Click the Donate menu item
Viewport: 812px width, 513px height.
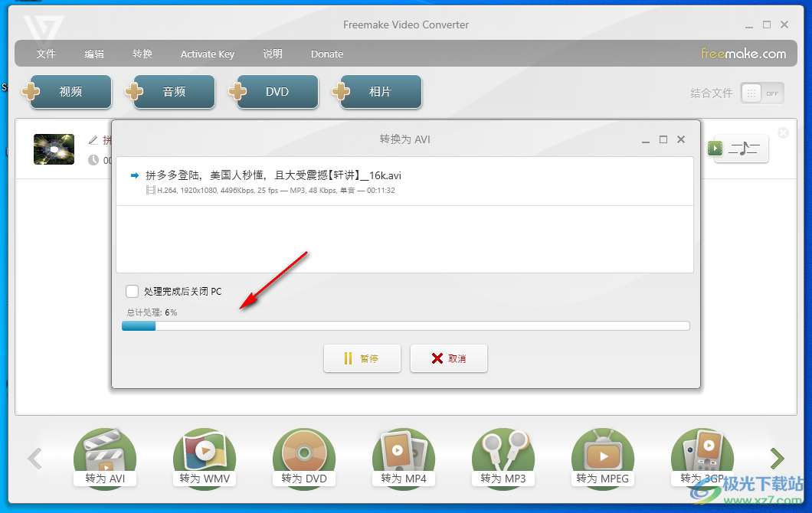pyautogui.click(x=327, y=54)
